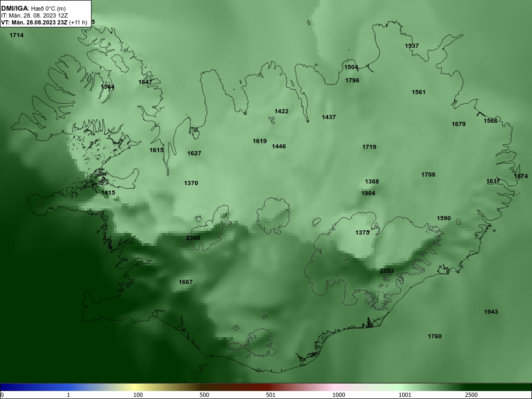Pick the 1679 map label

[x=459, y=124]
